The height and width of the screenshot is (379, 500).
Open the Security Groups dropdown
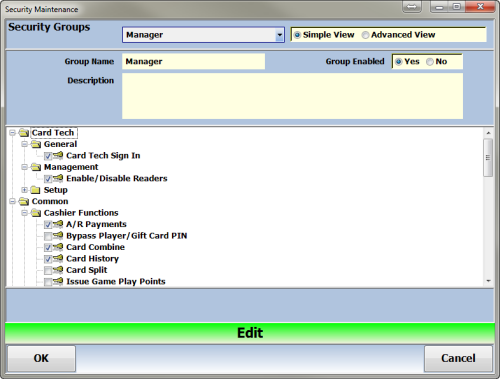[279, 35]
